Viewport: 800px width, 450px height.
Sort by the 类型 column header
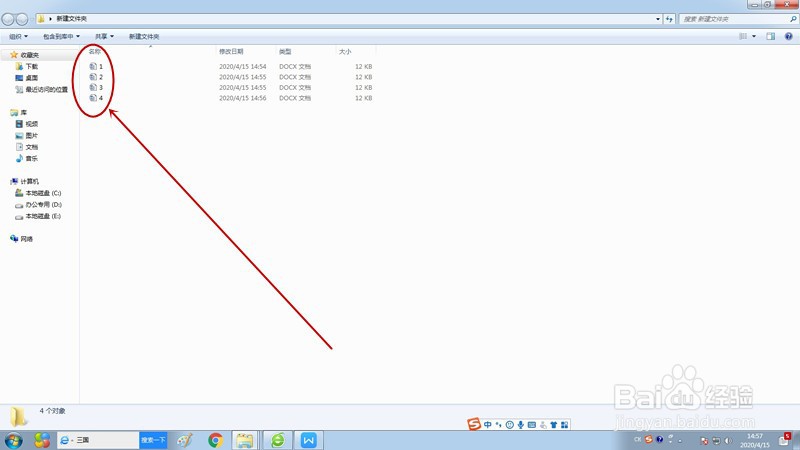[x=285, y=52]
